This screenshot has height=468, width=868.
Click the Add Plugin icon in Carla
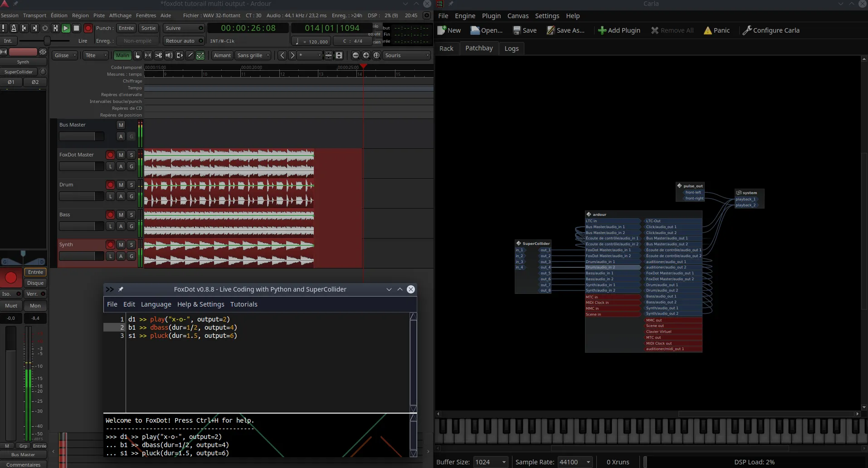(602, 30)
